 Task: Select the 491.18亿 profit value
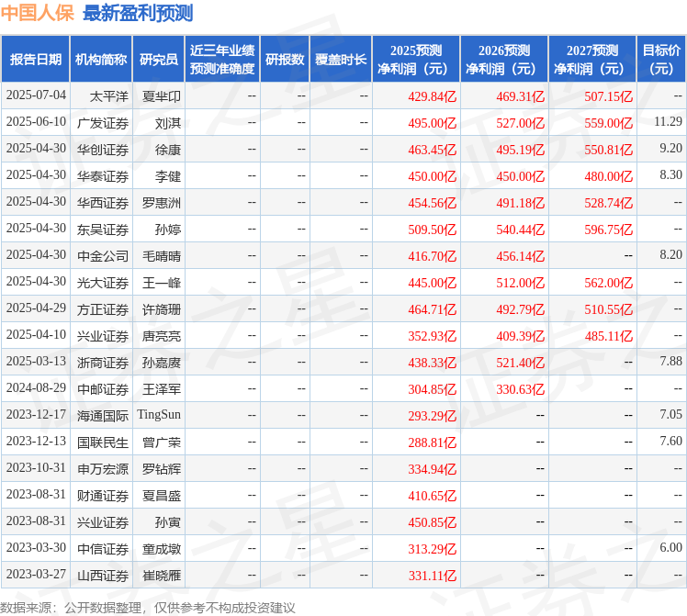click(x=520, y=203)
